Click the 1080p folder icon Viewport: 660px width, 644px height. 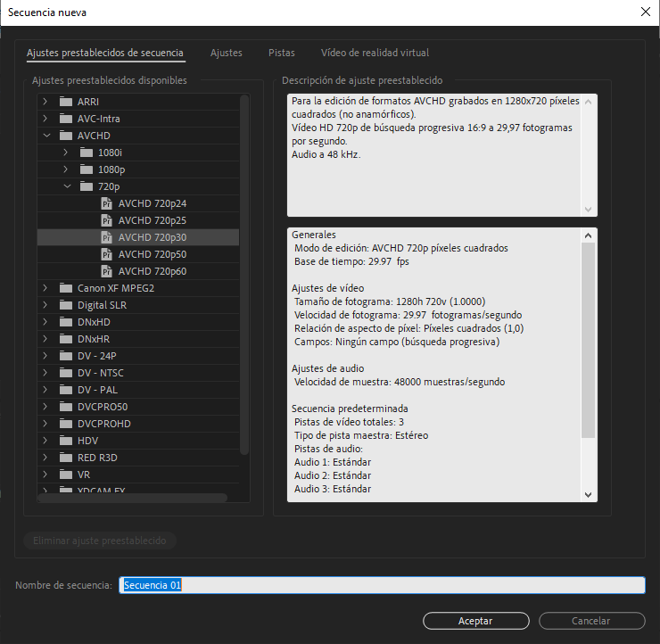(87, 169)
